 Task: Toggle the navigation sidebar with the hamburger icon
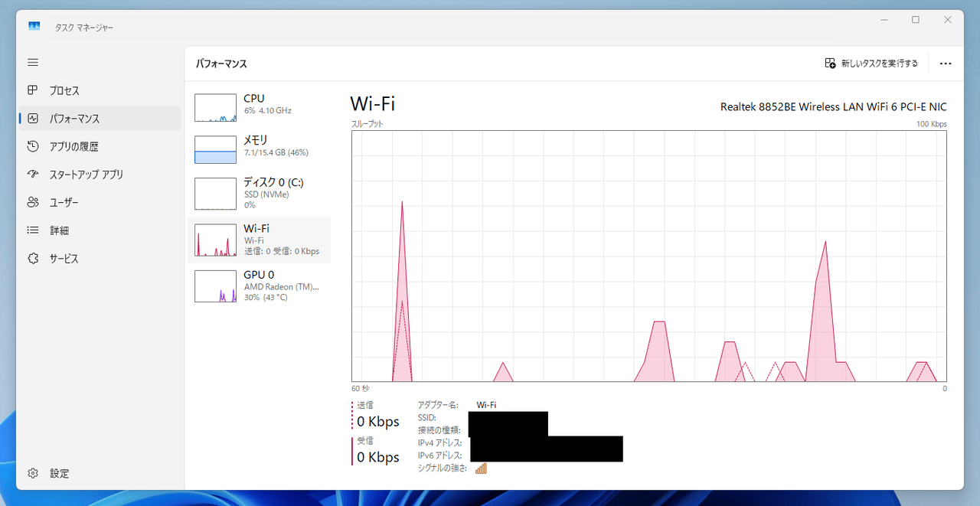tap(32, 62)
